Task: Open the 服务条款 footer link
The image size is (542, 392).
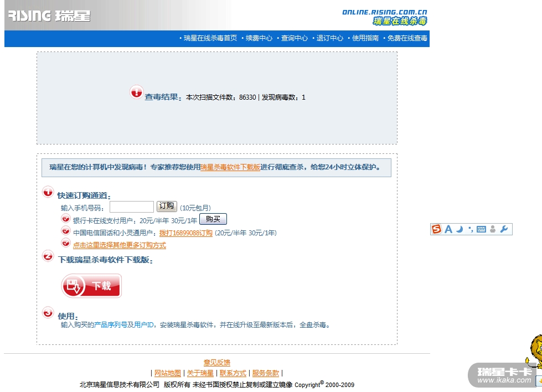Action: tap(266, 373)
